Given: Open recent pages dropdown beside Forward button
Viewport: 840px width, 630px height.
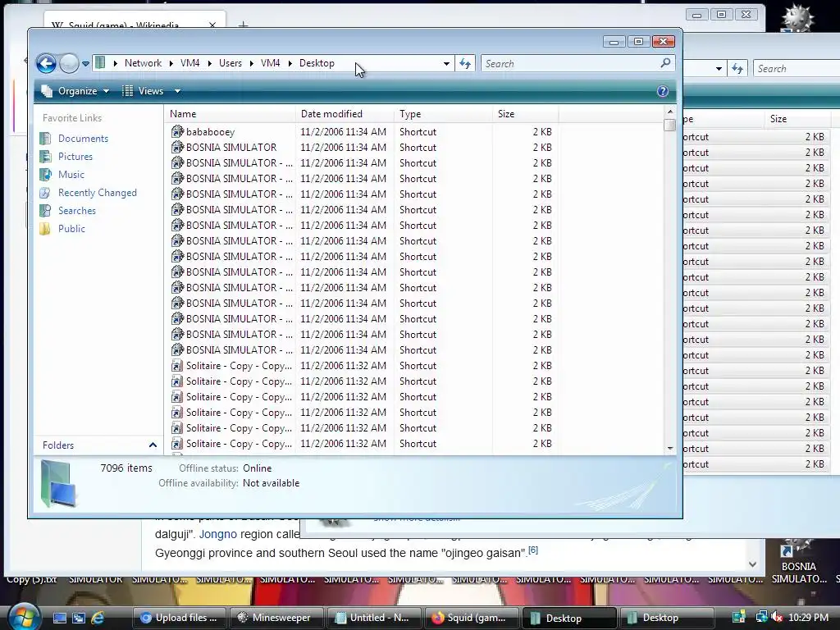Looking at the screenshot, I should click(85, 64).
